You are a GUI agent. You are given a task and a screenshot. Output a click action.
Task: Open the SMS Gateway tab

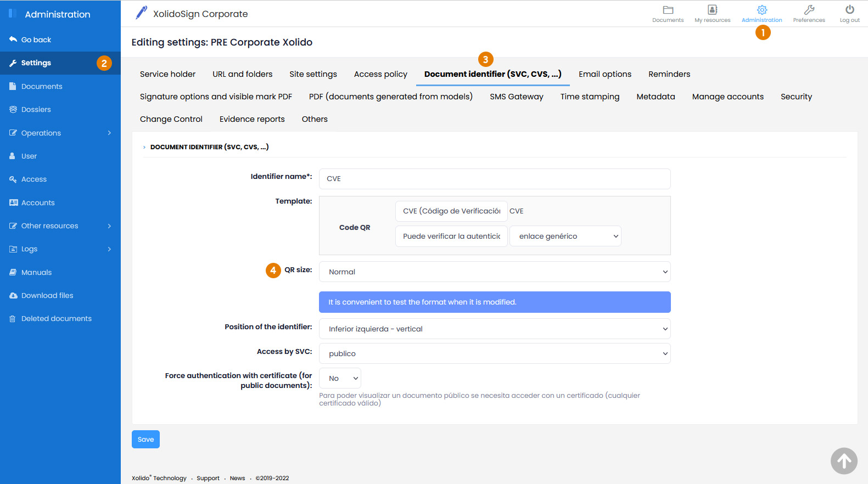(x=517, y=97)
